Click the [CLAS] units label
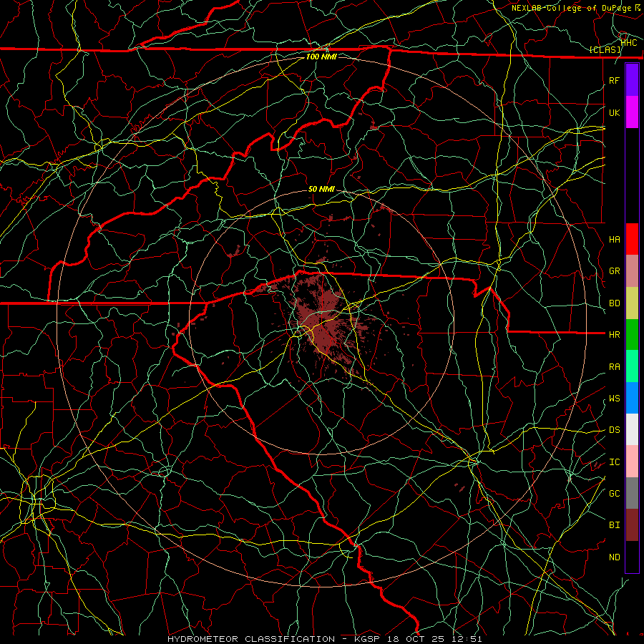Viewport: 644px width, 644px height. coord(605,49)
